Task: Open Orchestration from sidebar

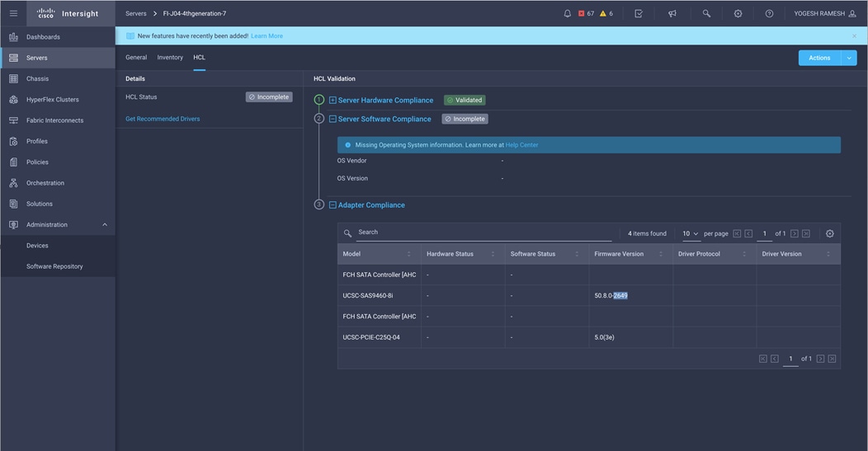Action: point(58,182)
